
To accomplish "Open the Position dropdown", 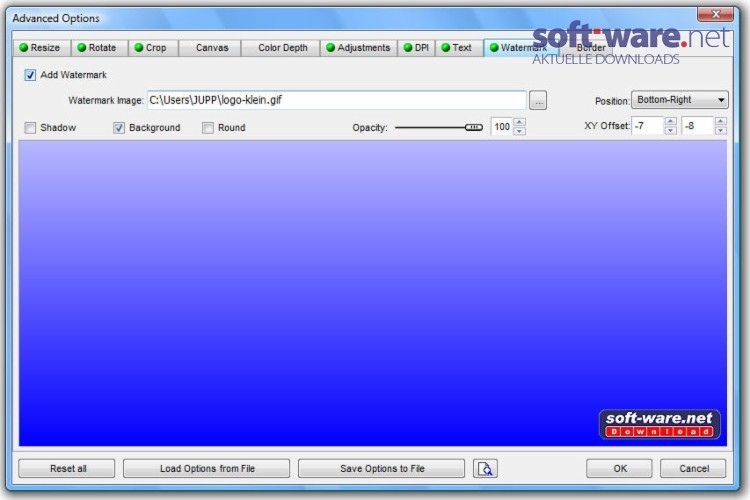I will click(680, 100).
